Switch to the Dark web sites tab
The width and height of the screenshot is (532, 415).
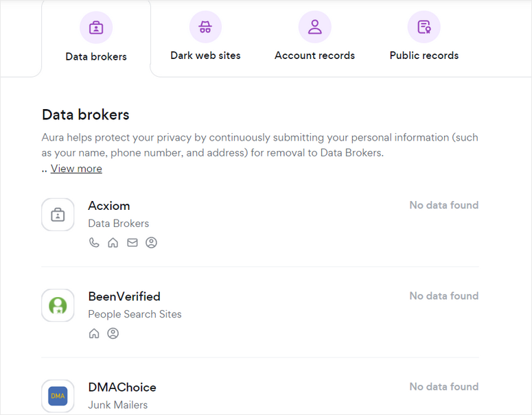[x=205, y=56]
